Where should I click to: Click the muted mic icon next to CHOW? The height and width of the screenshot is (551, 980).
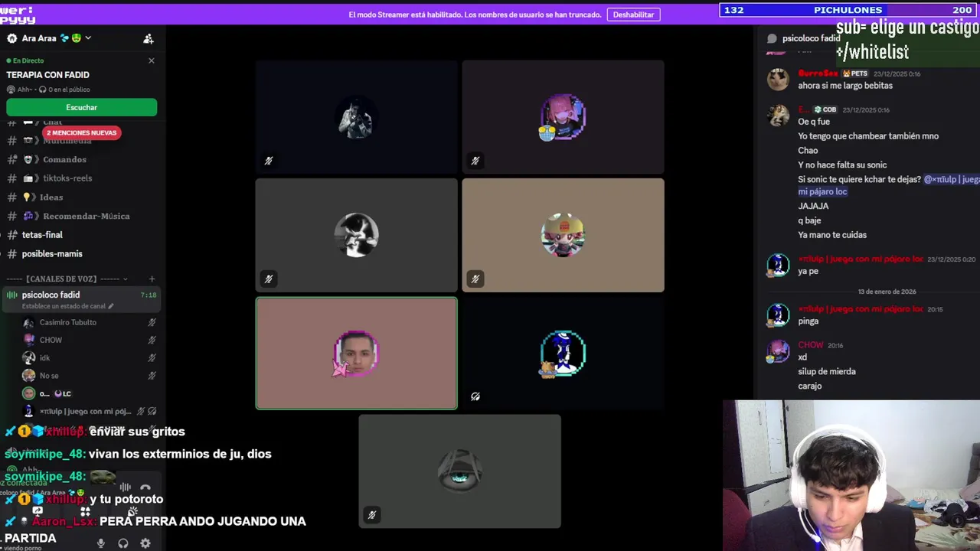pos(152,340)
